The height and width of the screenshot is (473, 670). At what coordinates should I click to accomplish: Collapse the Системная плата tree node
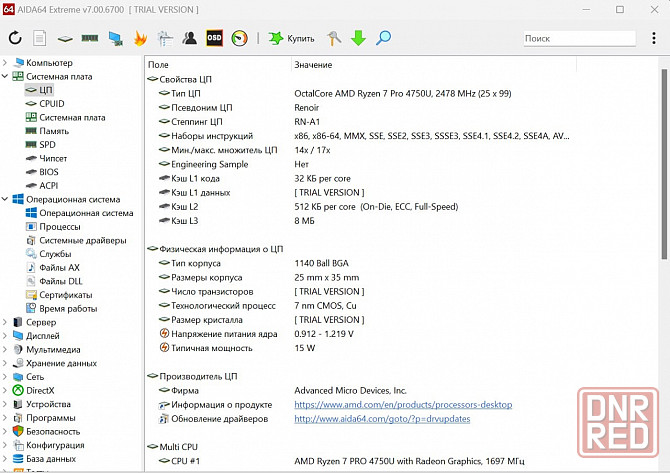click(x=6, y=77)
